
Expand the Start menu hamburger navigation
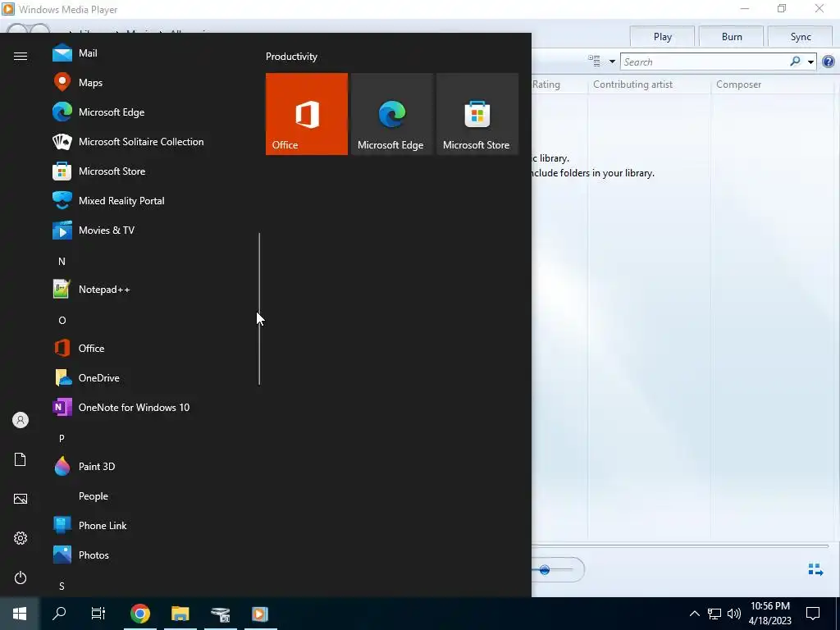point(21,57)
